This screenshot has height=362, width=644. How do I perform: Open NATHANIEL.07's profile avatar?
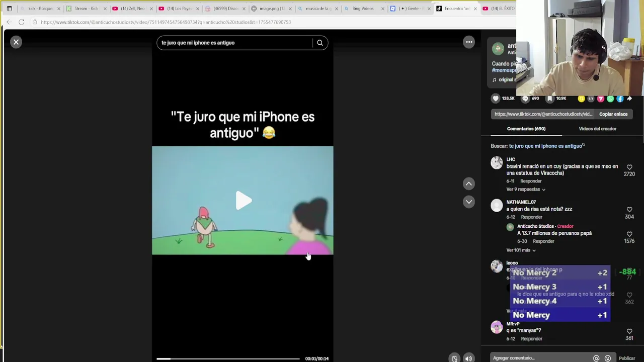497,205
